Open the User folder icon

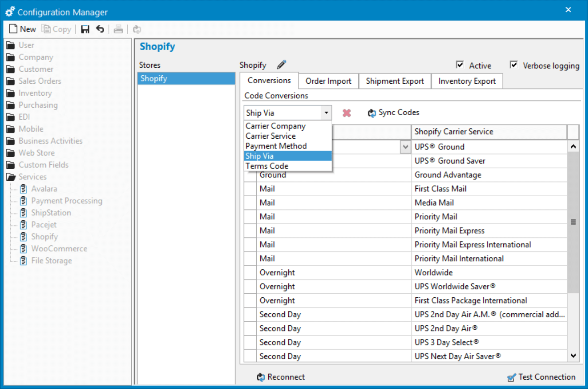pyautogui.click(x=11, y=45)
